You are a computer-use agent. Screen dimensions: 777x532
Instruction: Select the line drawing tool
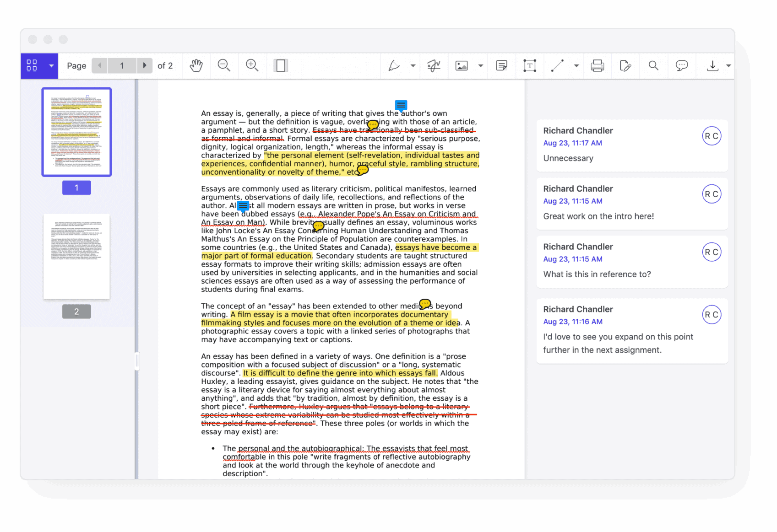[x=557, y=65]
